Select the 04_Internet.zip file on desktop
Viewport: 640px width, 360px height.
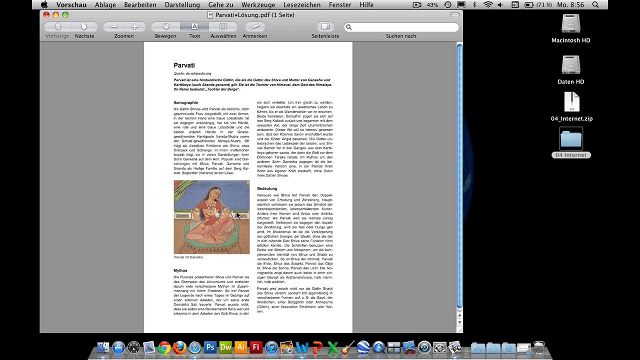point(571,107)
